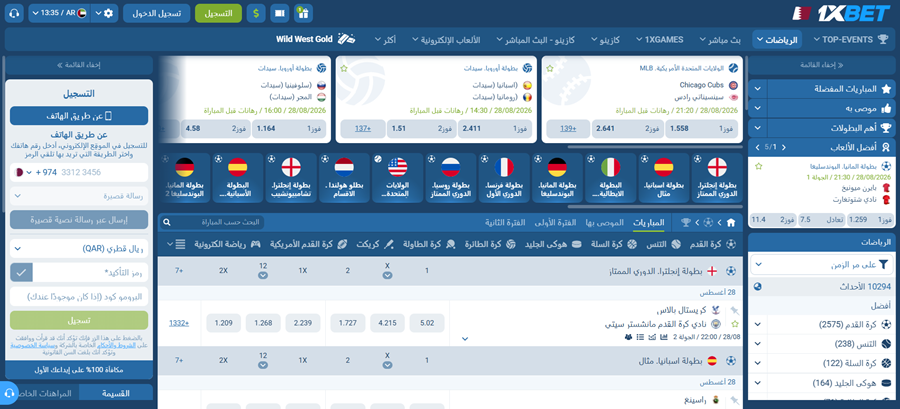Toggle favorite star on Spain vs Romania card
Screen dimensions: 900x409
(344, 68)
